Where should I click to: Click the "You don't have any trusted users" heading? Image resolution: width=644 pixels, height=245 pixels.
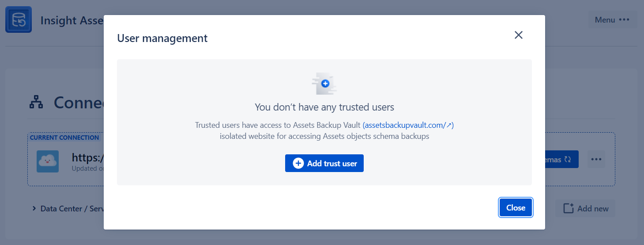pos(324,107)
